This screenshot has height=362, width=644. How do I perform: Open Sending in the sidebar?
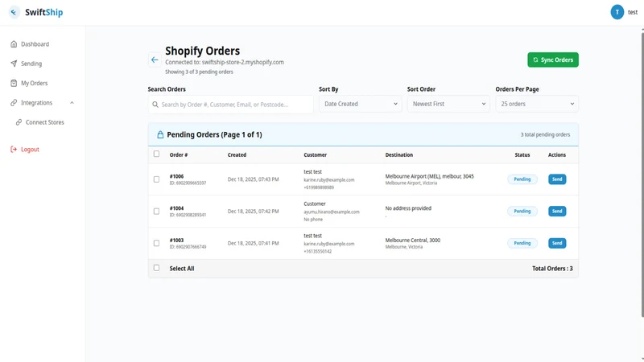coord(31,64)
